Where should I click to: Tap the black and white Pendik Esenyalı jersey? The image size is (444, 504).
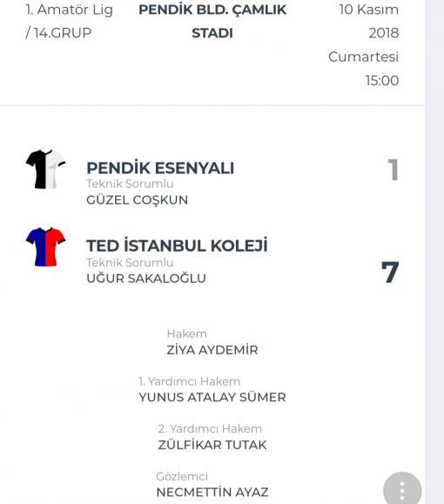coord(45,169)
